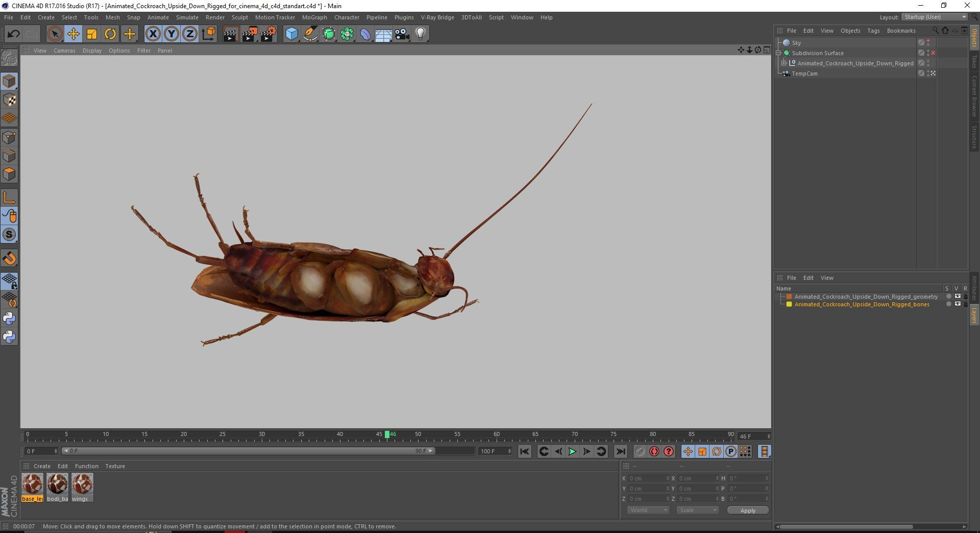Open the MoGraph menu
The height and width of the screenshot is (533, 980).
(314, 17)
